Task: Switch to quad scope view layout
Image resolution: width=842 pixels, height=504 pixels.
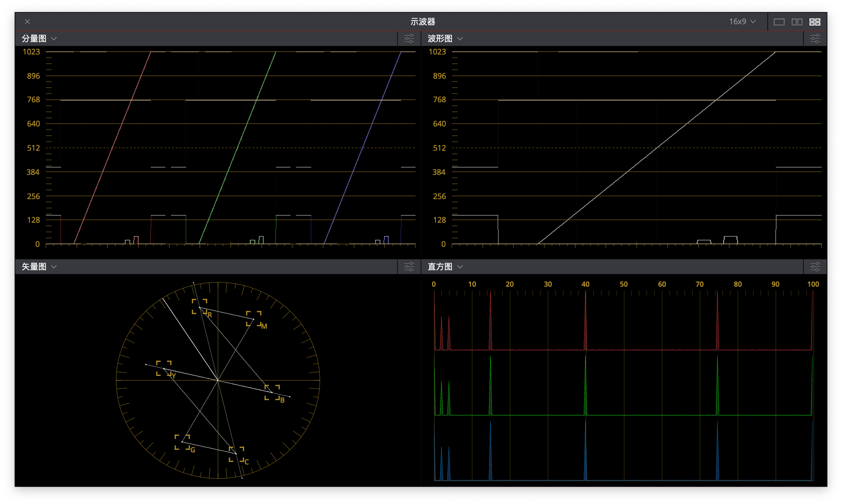Action: (x=815, y=22)
